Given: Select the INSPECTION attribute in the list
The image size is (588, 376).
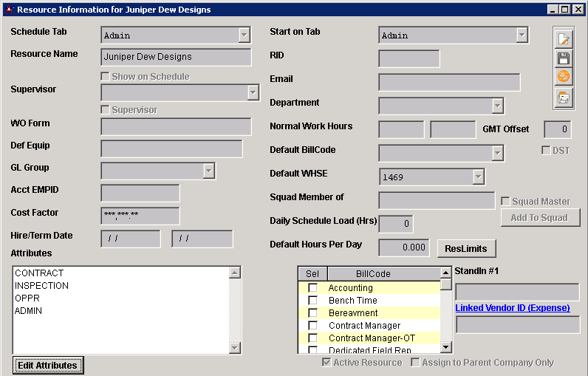Looking at the screenshot, I should tap(42, 286).
